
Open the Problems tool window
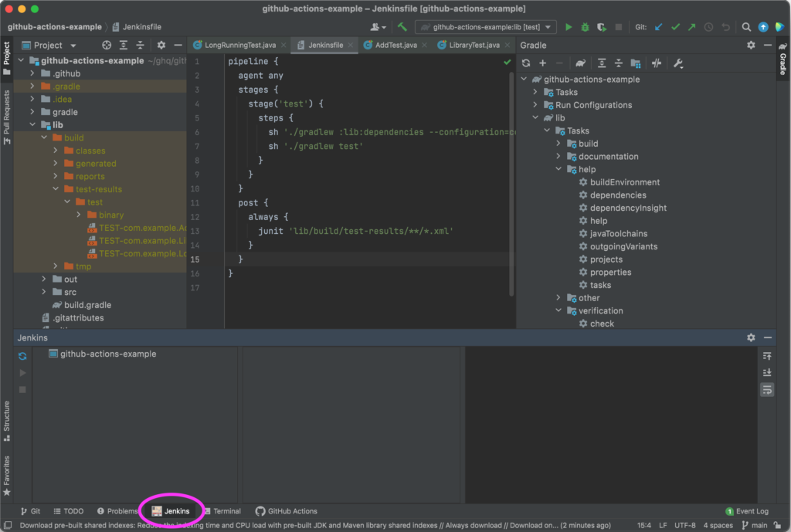[117, 511]
